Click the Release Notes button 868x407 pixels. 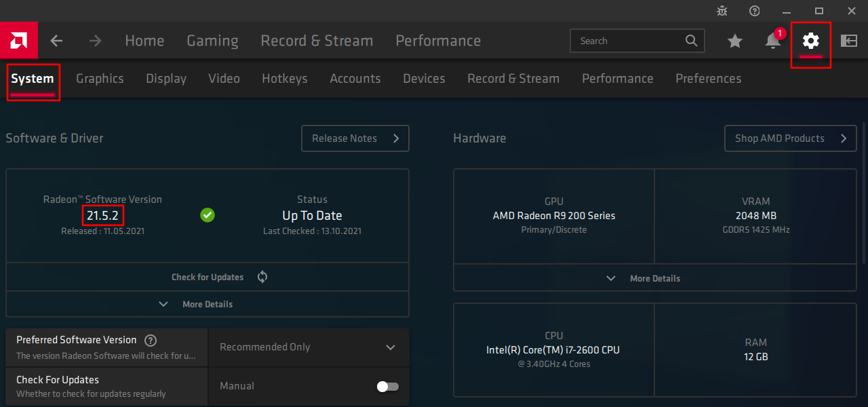(x=355, y=138)
